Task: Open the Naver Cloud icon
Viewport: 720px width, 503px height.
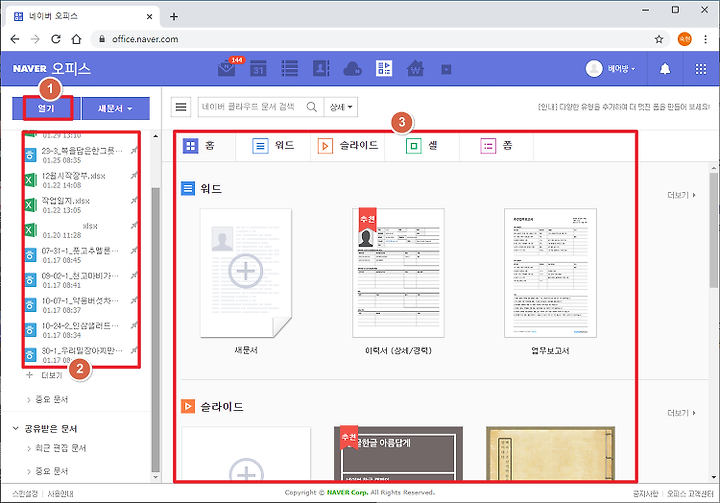Action: pyautogui.click(x=352, y=69)
